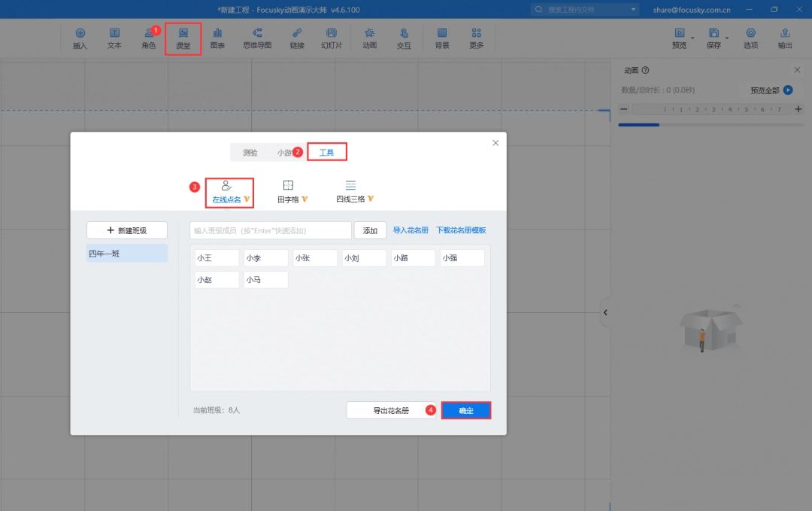
Task: Select the 四线三格 lined tool
Action: 350,192
